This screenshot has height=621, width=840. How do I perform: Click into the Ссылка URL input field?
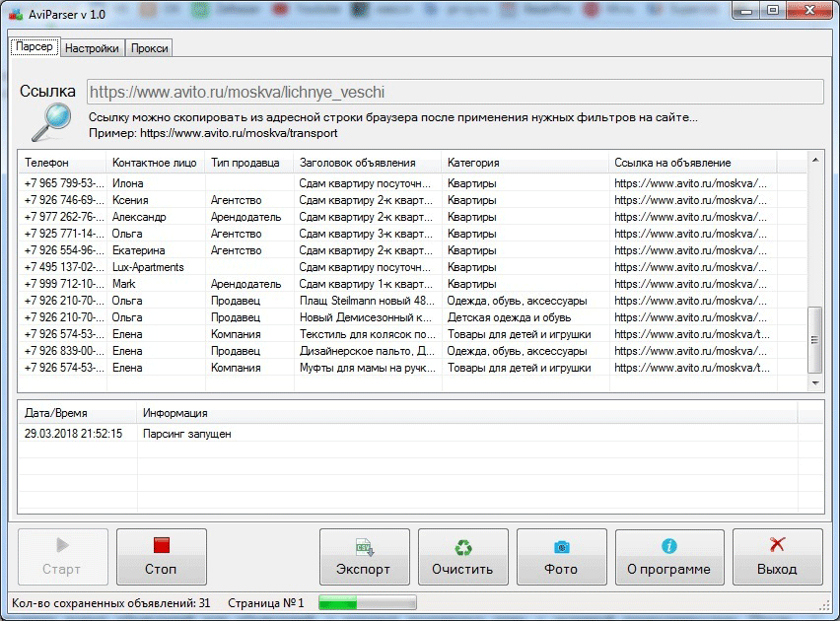pos(455,92)
